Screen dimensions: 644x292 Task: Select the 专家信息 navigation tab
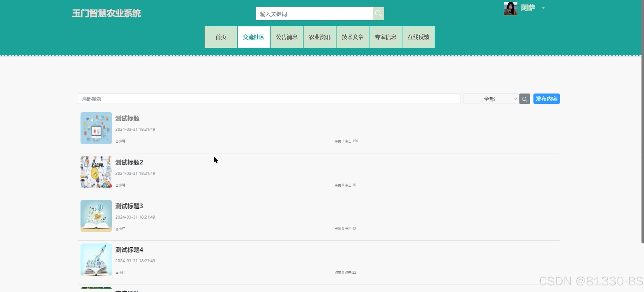385,37
